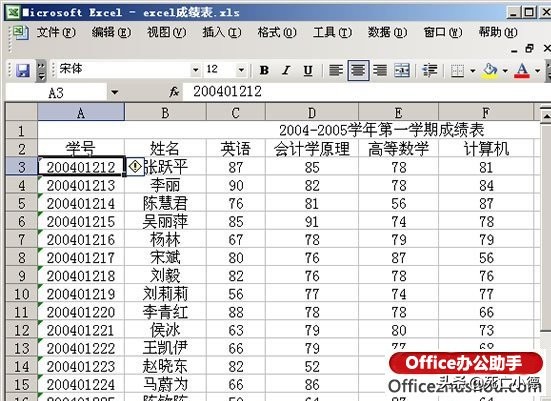Viewport: 551px width, 401px height.
Task: Open the Fill Color dropdown arrow
Action: coord(505,71)
